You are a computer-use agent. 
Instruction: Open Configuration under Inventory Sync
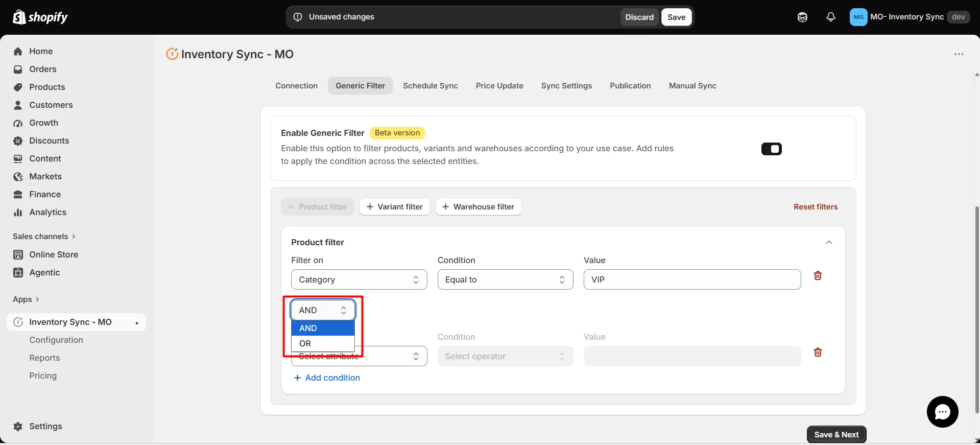point(56,340)
